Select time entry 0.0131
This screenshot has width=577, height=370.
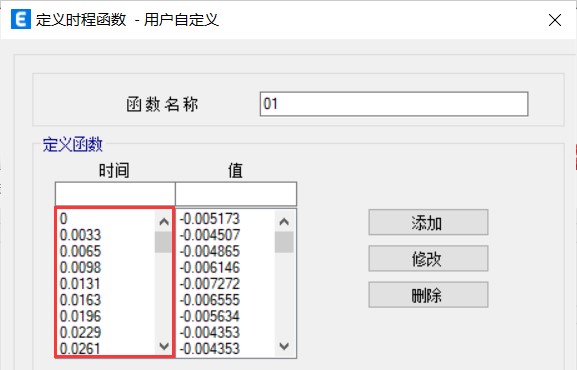[x=80, y=283]
